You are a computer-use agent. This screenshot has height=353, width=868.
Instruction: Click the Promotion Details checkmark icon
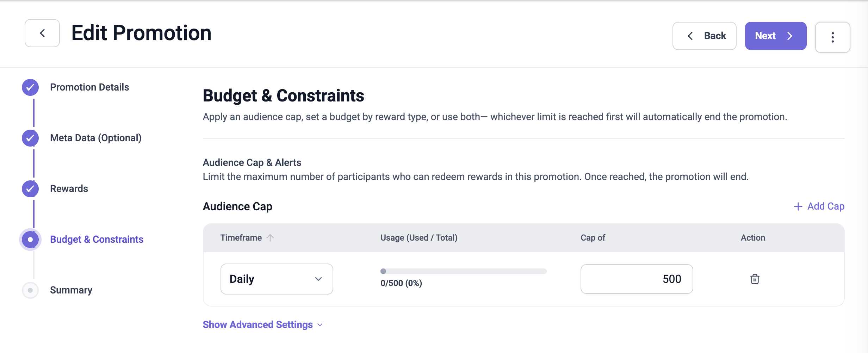click(30, 87)
